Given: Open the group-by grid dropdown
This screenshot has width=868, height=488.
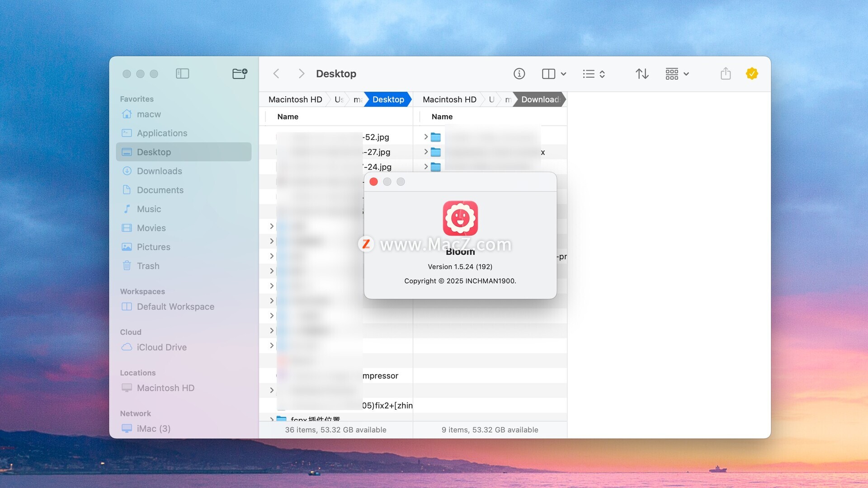Looking at the screenshot, I should tap(677, 74).
